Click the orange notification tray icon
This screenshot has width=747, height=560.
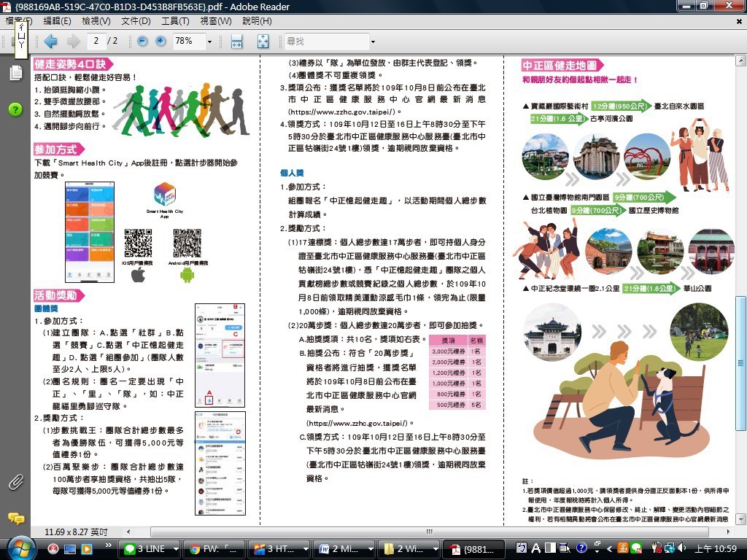pyautogui.click(x=623, y=549)
